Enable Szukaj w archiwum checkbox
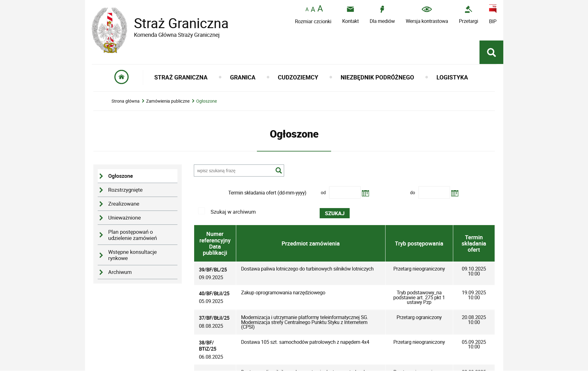This screenshot has height=371, width=588. pyautogui.click(x=202, y=211)
